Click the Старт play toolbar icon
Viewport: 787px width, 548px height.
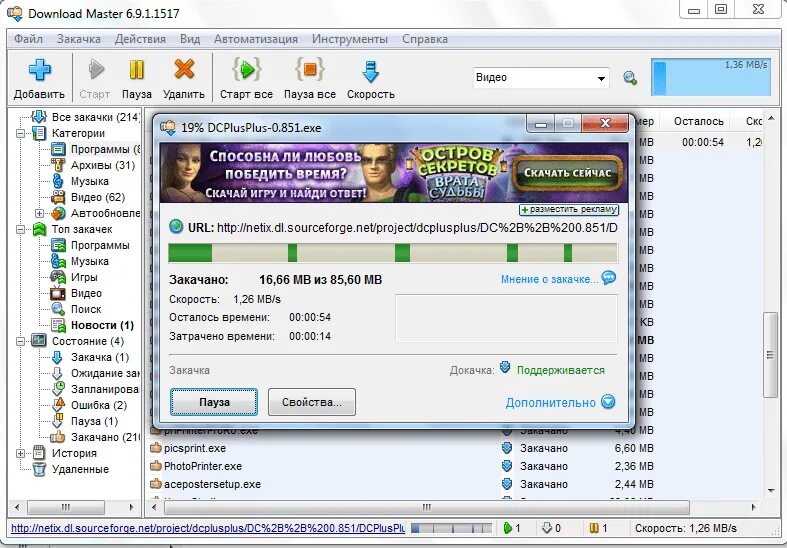(96, 70)
